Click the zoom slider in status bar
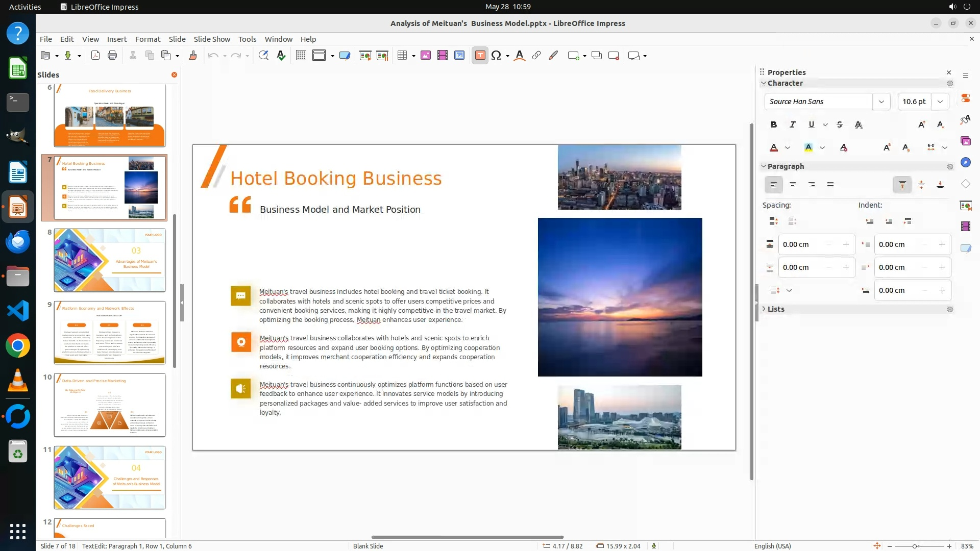Image resolution: width=980 pixels, height=551 pixels. pos(914,546)
